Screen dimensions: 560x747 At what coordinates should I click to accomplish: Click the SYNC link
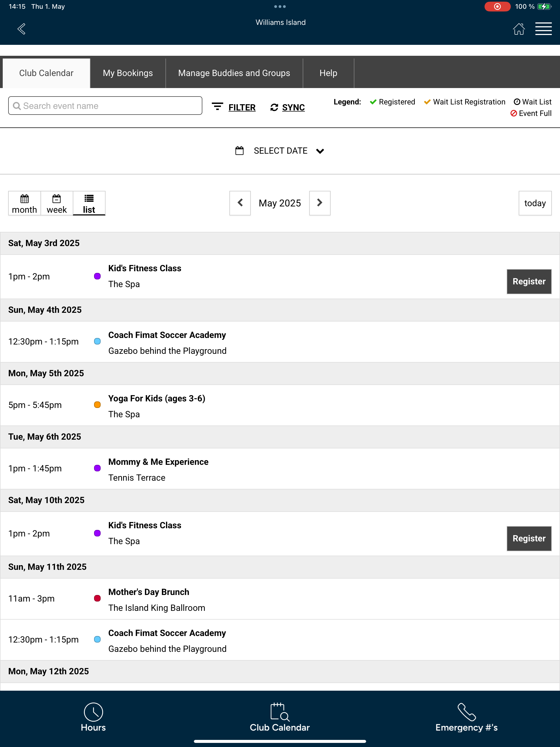point(293,107)
